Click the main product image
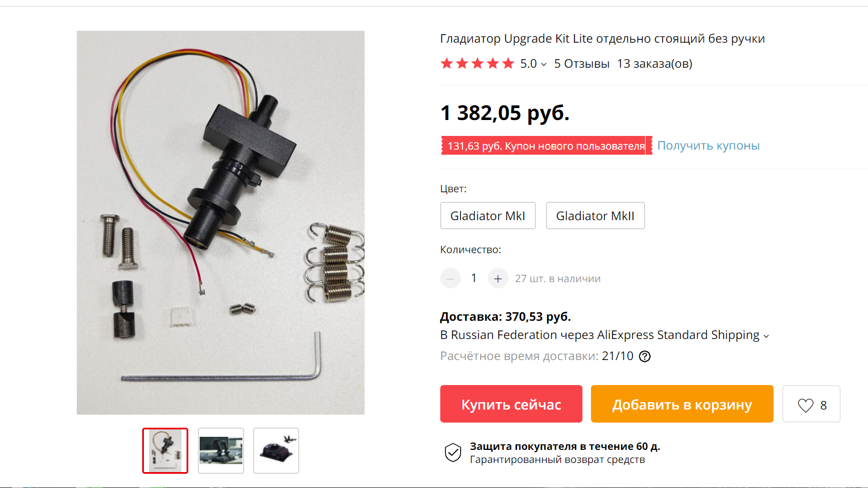Screen dimensions: 868x488 (x=221, y=222)
